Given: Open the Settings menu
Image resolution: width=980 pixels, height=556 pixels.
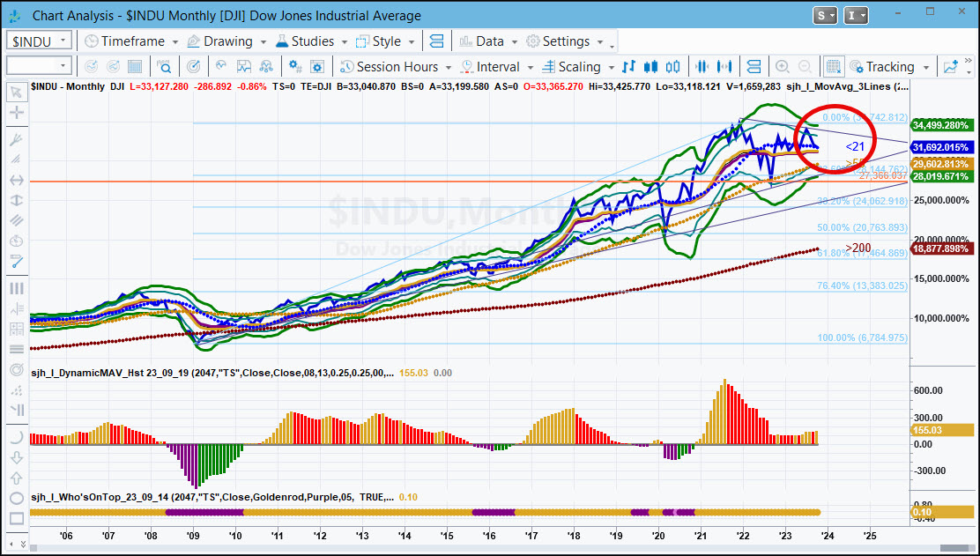Looking at the screenshot, I should (565, 41).
